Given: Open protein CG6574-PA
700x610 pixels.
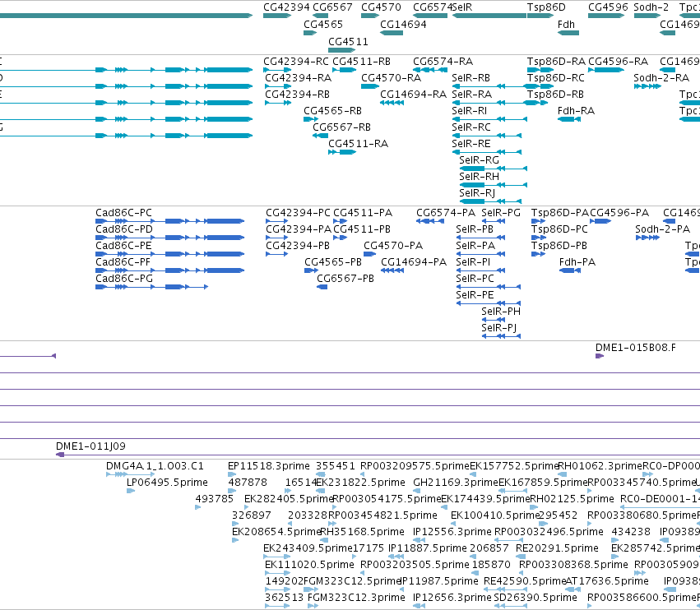Looking at the screenshot, I should tap(446, 213).
